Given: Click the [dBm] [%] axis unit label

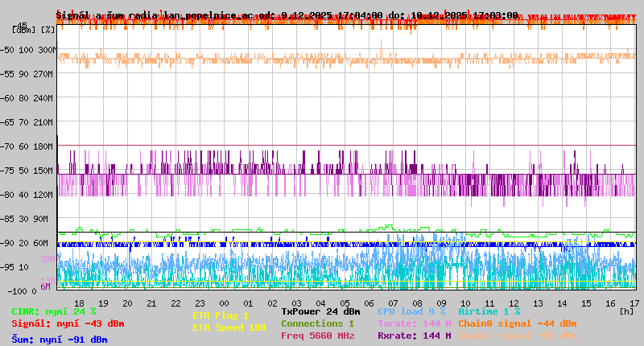Looking at the screenshot, I should click(x=34, y=29).
